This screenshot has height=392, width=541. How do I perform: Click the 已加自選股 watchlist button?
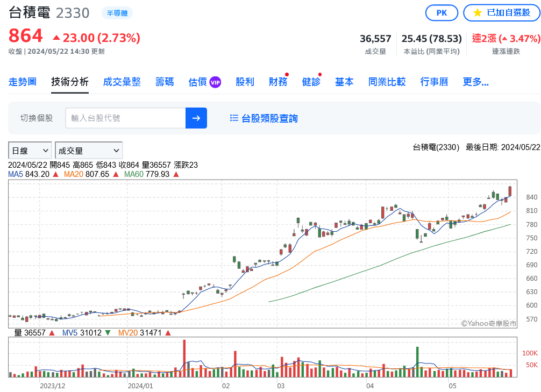click(x=502, y=13)
